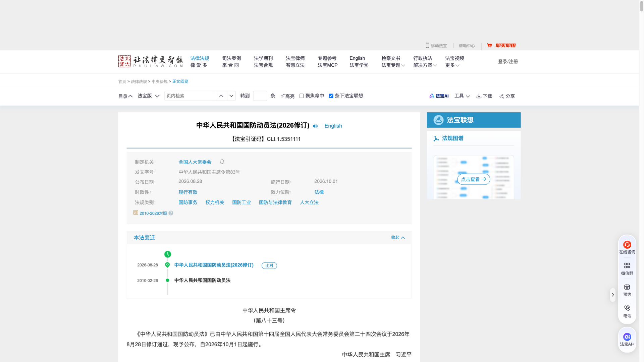The height and width of the screenshot is (362, 644).
Task: Click the 法规图谱 graph icon
Action: point(436,138)
